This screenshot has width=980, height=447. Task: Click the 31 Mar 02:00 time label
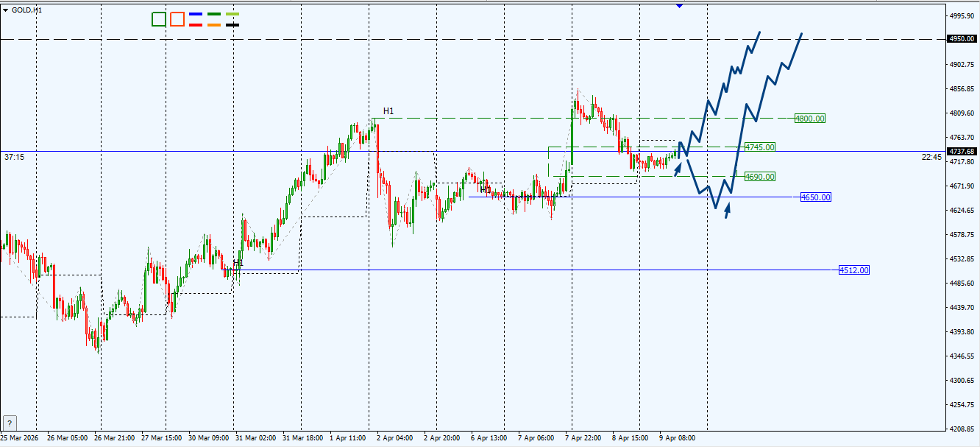pyautogui.click(x=255, y=437)
